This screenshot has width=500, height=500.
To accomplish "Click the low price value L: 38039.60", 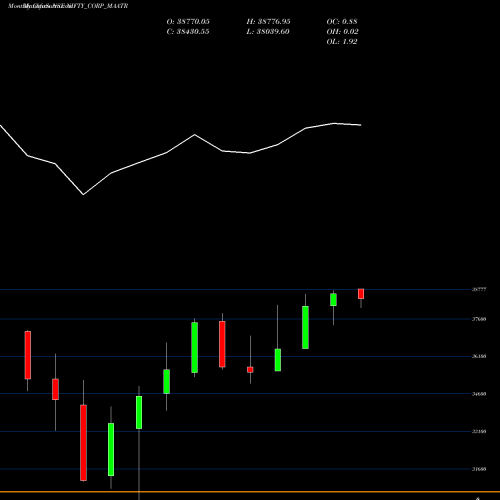I will 268,32.
